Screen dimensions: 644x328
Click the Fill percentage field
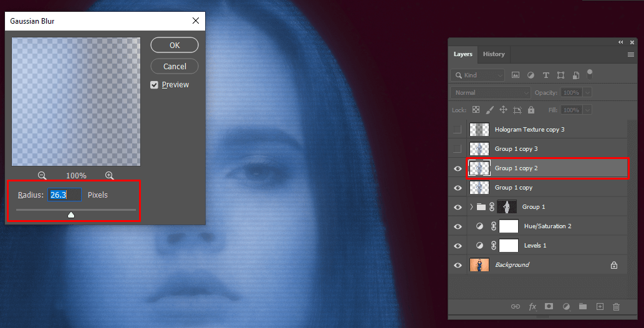click(x=571, y=110)
